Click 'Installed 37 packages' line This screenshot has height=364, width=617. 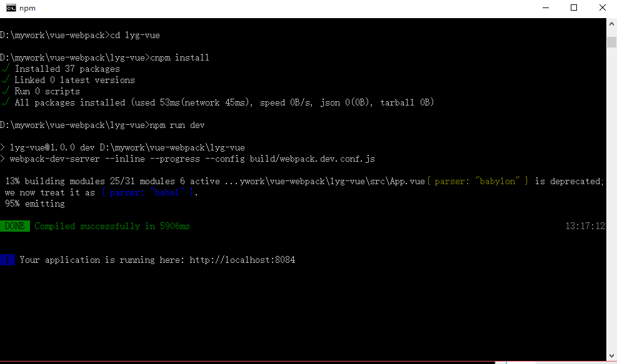tap(68, 69)
